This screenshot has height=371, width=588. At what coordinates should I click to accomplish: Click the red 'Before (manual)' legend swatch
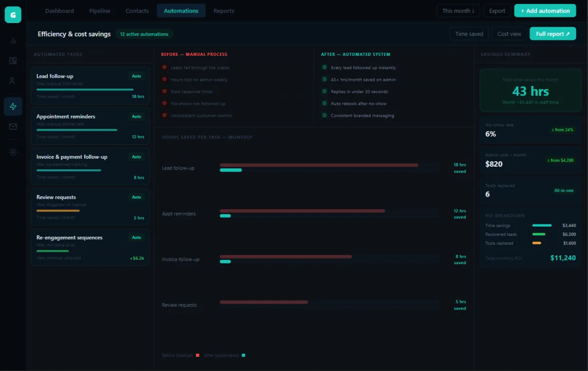(197, 355)
